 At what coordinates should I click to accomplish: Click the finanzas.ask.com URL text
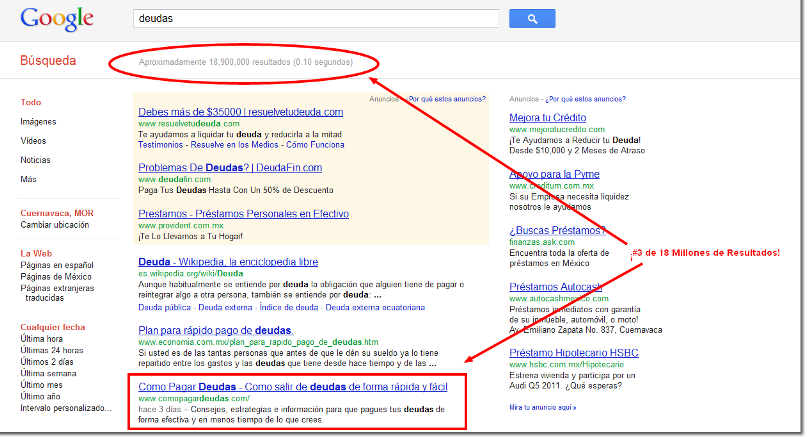click(542, 242)
